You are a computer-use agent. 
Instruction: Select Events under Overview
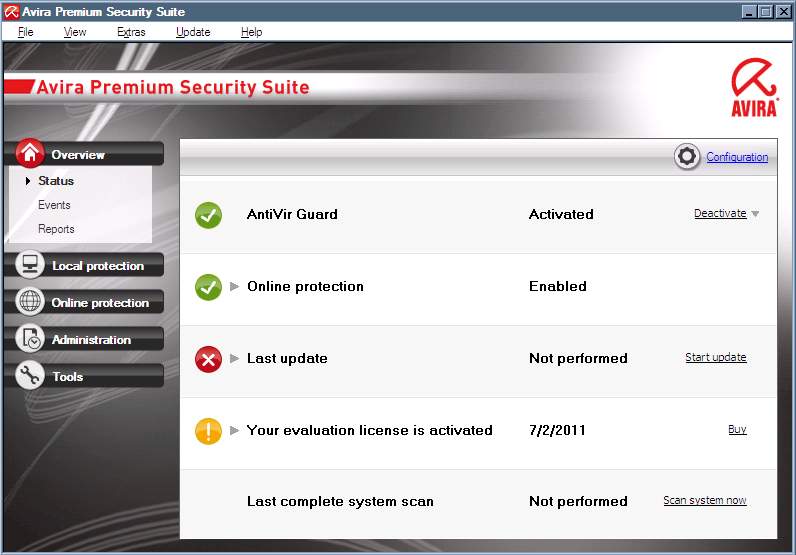54,205
